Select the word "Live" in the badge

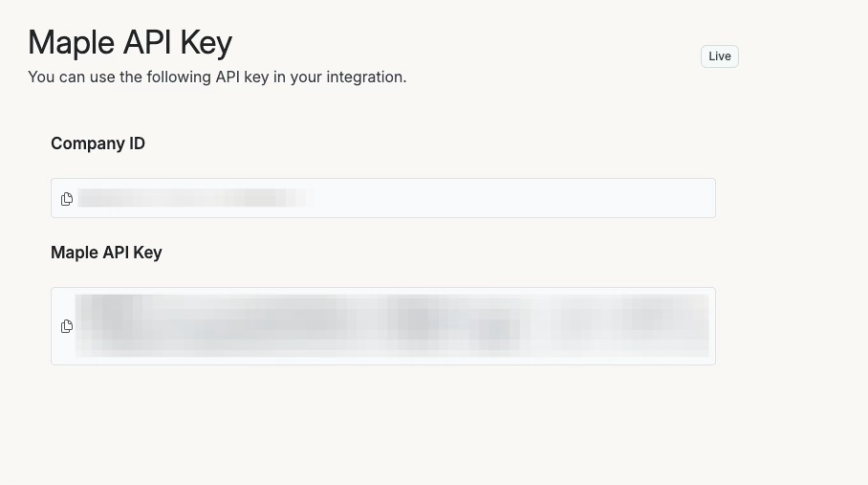[x=720, y=56]
